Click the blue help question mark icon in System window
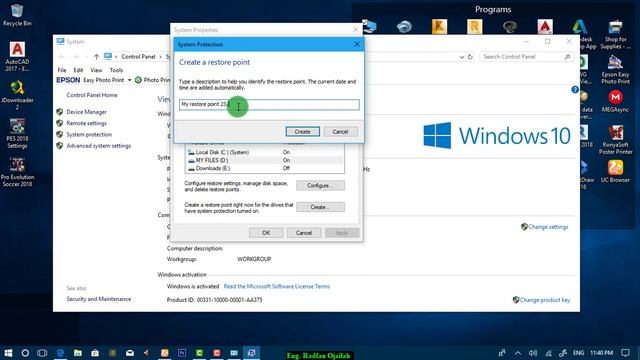640x360 pixels. tap(575, 89)
